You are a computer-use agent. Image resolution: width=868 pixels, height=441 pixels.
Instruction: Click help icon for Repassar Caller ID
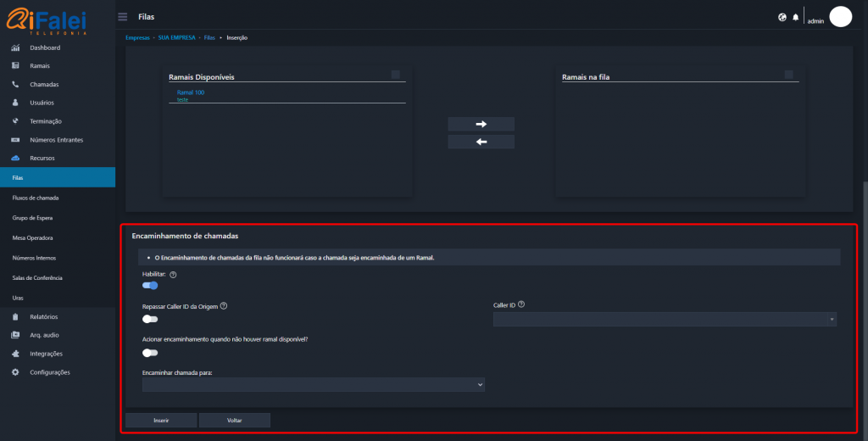point(224,305)
